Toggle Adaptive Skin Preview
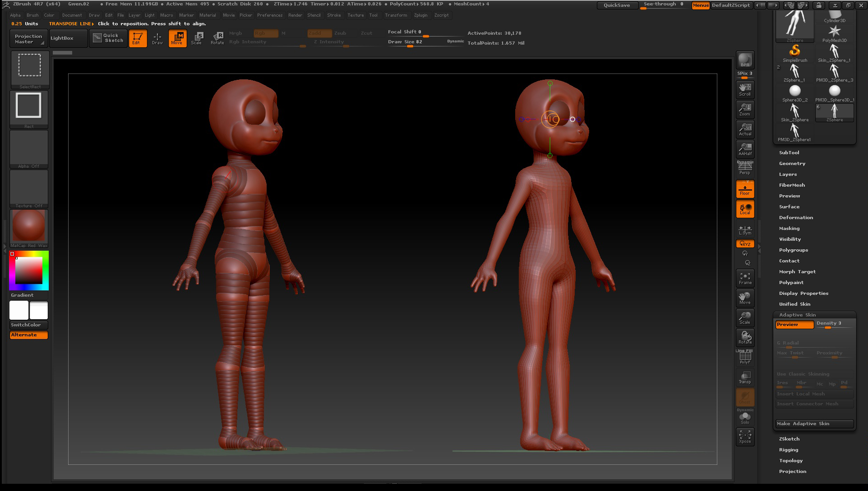The width and height of the screenshot is (868, 491). (x=794, y=325)
